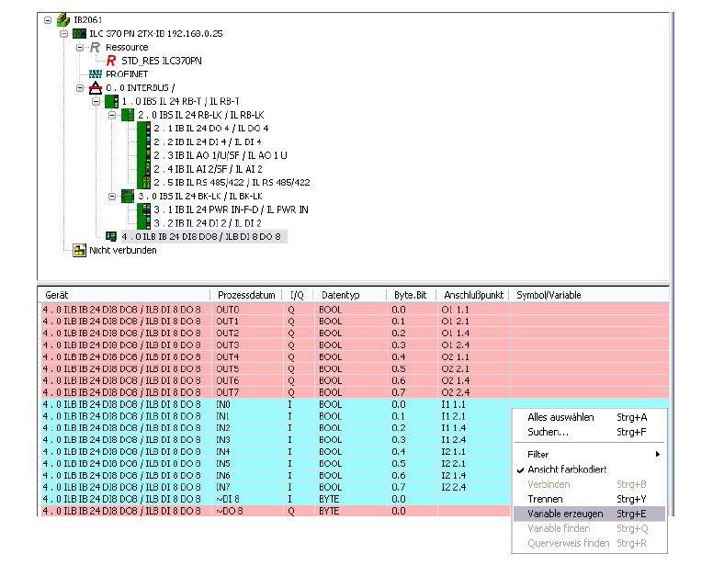Select the PROFINET network icon

[96, 74]
